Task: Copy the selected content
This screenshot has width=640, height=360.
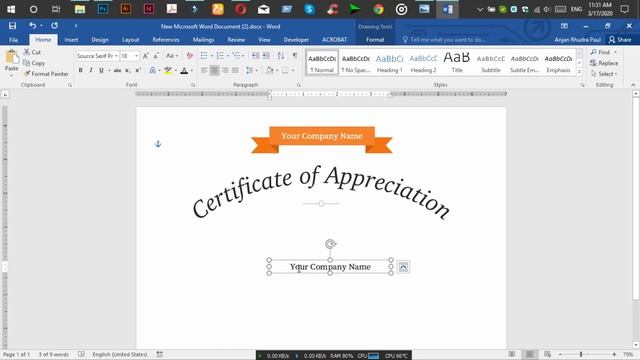Action: click(x=34, y=63)
